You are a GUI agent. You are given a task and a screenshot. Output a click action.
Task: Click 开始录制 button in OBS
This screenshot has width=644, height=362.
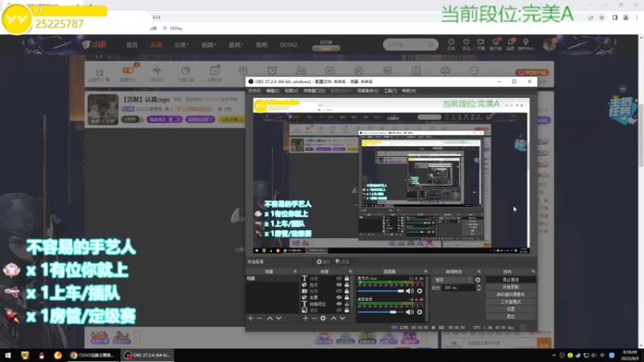(x=510, y=287)
